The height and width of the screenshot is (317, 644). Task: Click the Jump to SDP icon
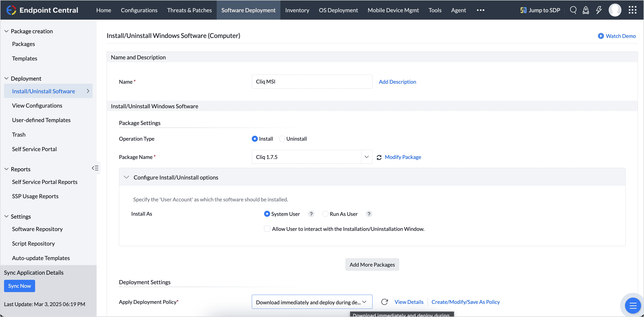click(523, 10)
